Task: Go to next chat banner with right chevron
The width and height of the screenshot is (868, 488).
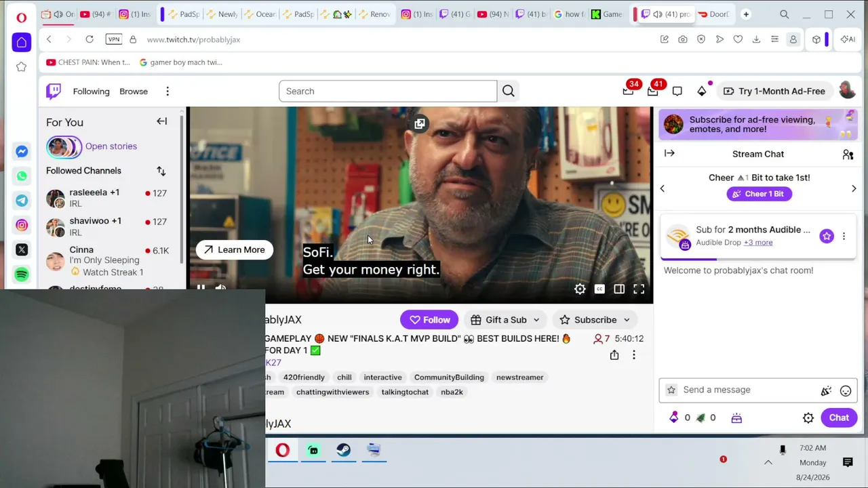Action: tap(854, 188)
